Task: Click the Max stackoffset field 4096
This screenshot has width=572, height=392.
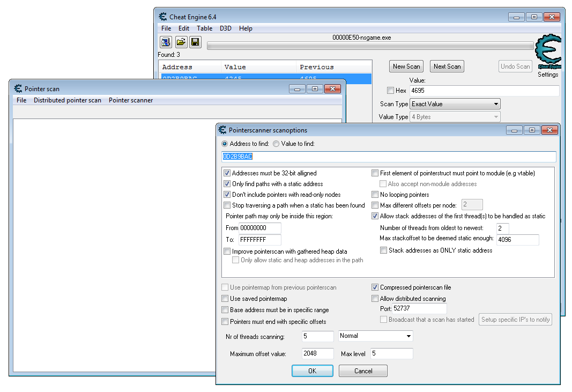Action: [x=518, y=239]
